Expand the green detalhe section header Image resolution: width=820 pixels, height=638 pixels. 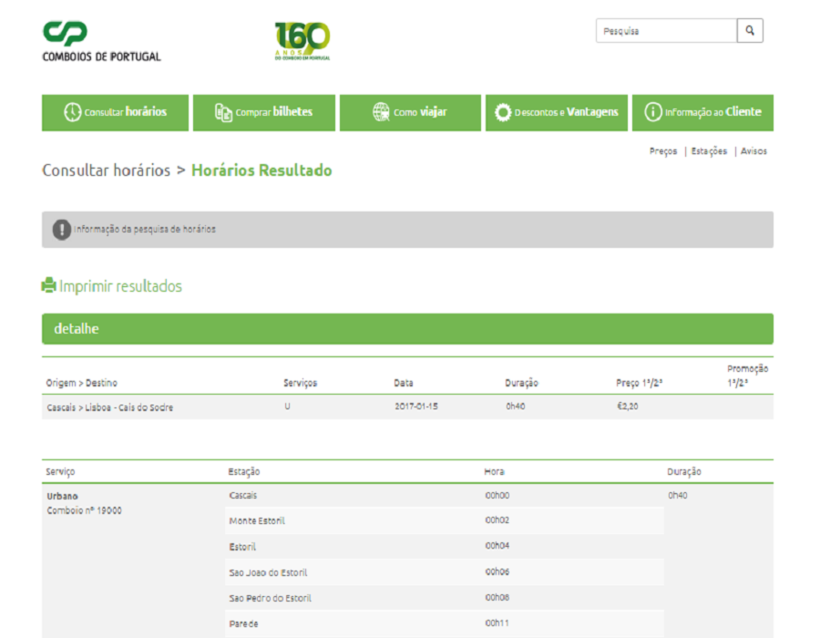407,329
